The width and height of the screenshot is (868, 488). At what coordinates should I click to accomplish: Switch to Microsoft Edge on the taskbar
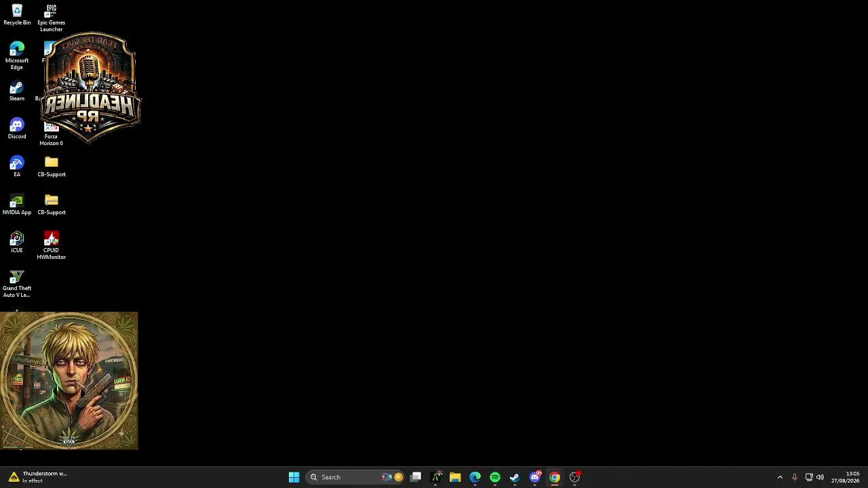(475, 477)
